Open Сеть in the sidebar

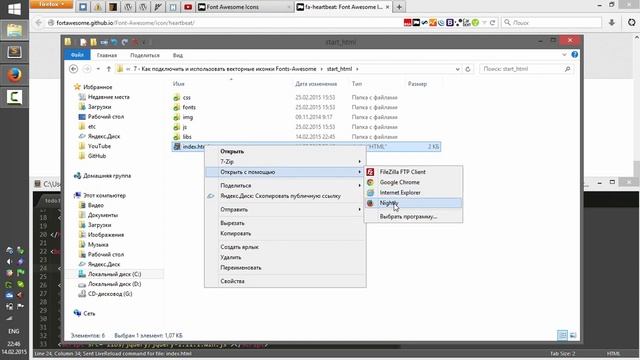point(89,313)
